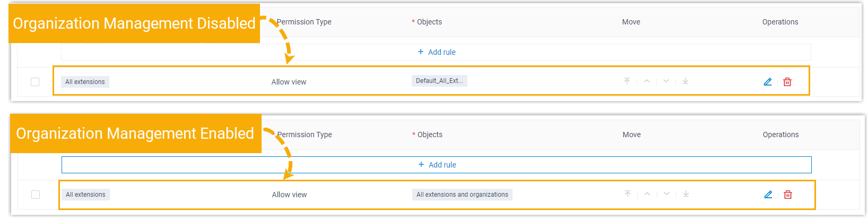The height and width of the screenshot is (218, 868).
Task: Move 'All extensions and organizations' rule up one
Action: (647, 194)
